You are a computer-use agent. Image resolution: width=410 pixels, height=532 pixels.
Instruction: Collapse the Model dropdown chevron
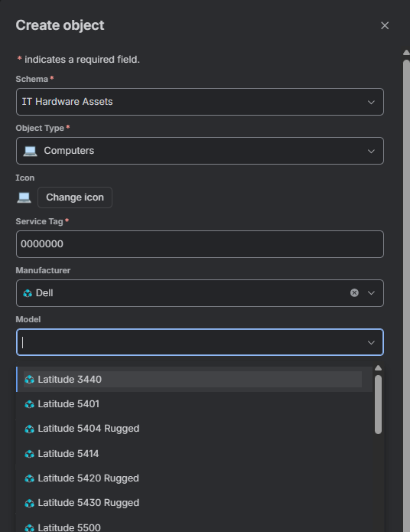[x=371, y=343]
